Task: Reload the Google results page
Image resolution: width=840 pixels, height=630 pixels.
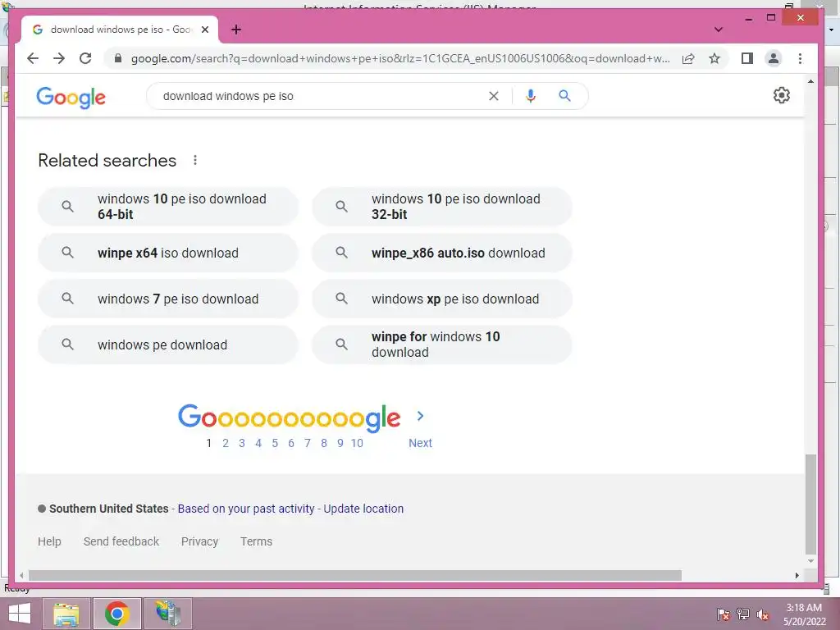Action: (85, 58)
